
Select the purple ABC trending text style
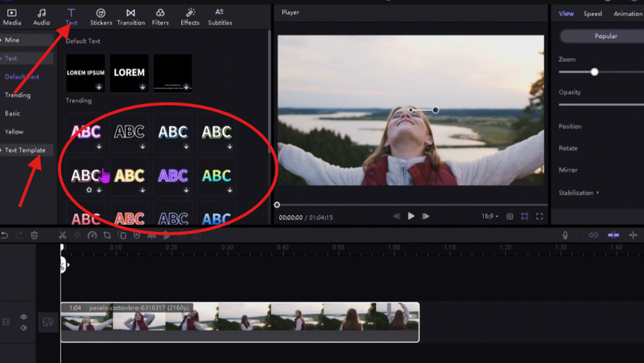173,175
